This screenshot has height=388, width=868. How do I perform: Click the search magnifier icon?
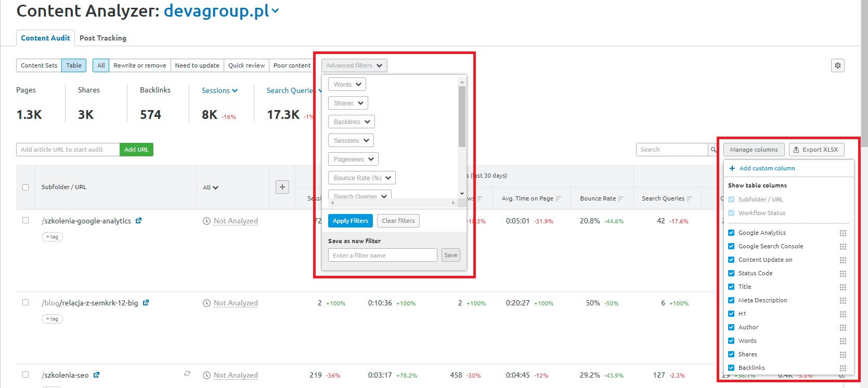pyautogui.click(x=713, y=150)
